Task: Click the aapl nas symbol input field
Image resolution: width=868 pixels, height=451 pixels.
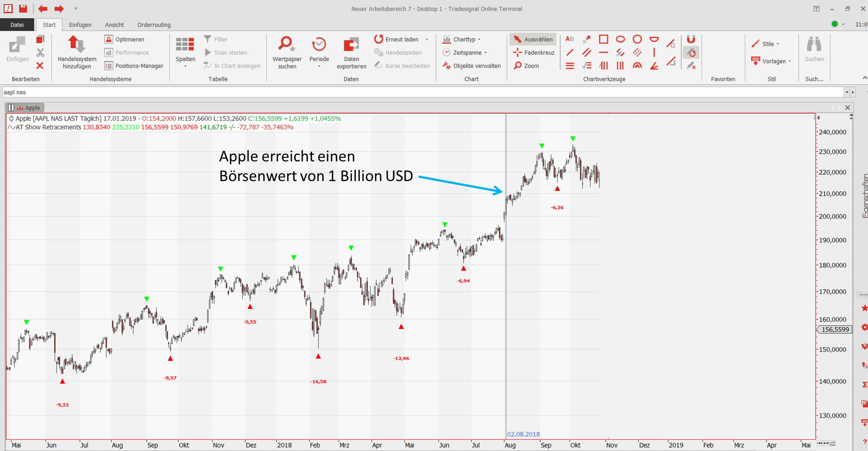Action: pyautogui.click(x=420, y=92)
